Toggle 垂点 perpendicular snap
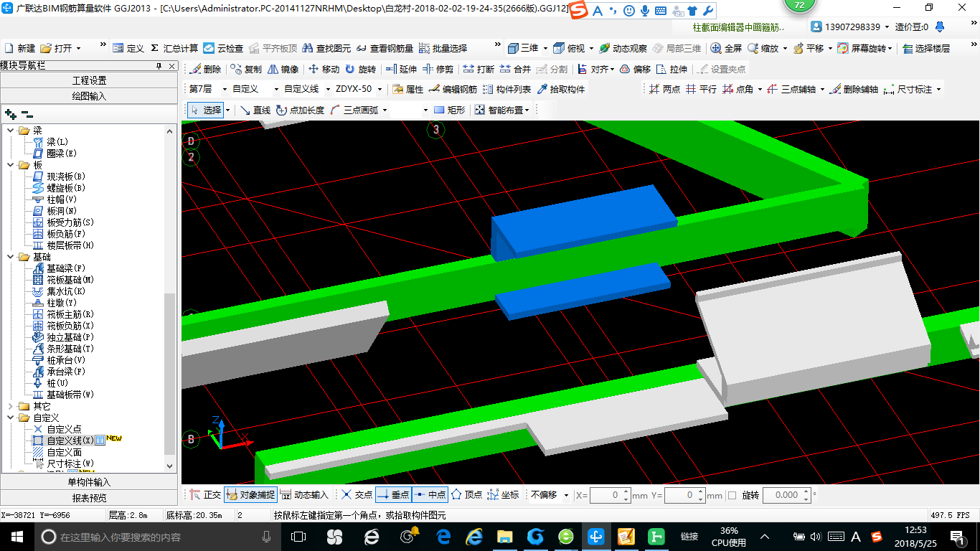This screenshot has height=551, width=980. click(x=393, y=495)
